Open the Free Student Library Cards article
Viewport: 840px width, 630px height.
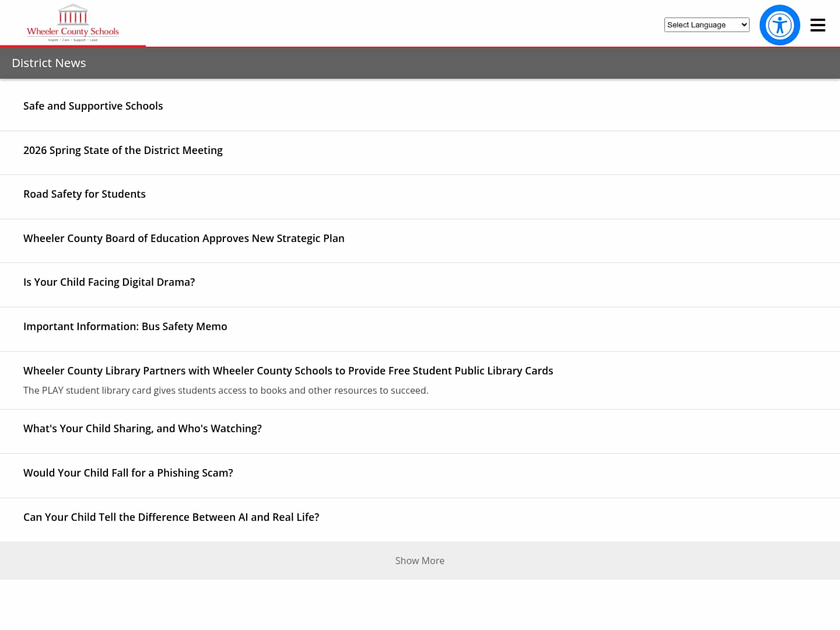tap(288, 371)
